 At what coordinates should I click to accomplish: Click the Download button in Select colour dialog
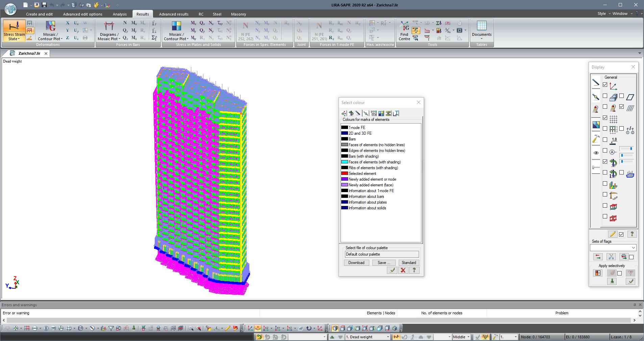pyautogui.click(x=356, y=263)
